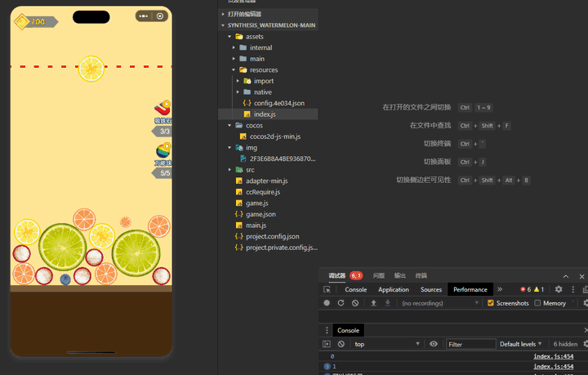Click the record button in Performance panel

pos(327,303)
